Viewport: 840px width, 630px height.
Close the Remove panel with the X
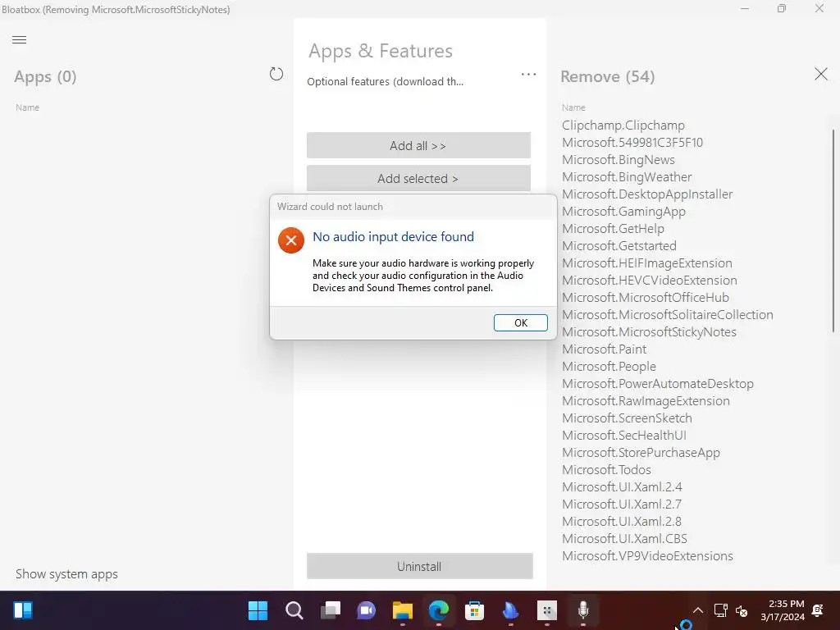coord(820,74)
